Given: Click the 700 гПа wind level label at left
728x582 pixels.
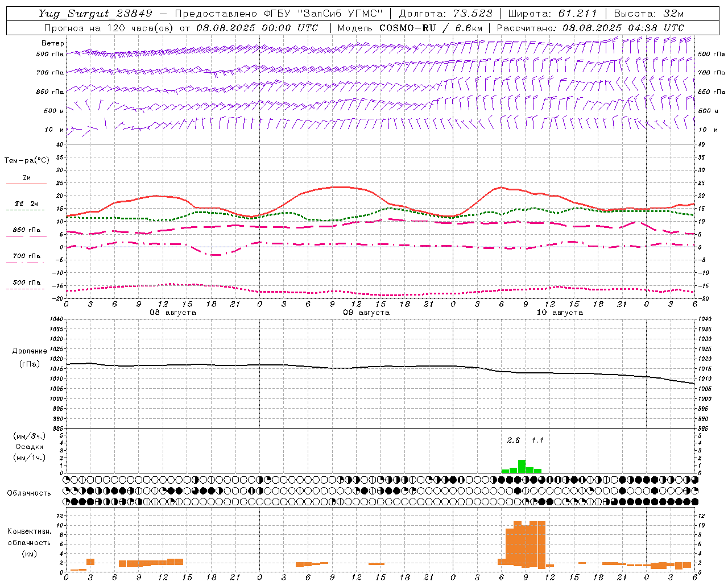Looking at the screenshot, I should click(x=50, y=73).
